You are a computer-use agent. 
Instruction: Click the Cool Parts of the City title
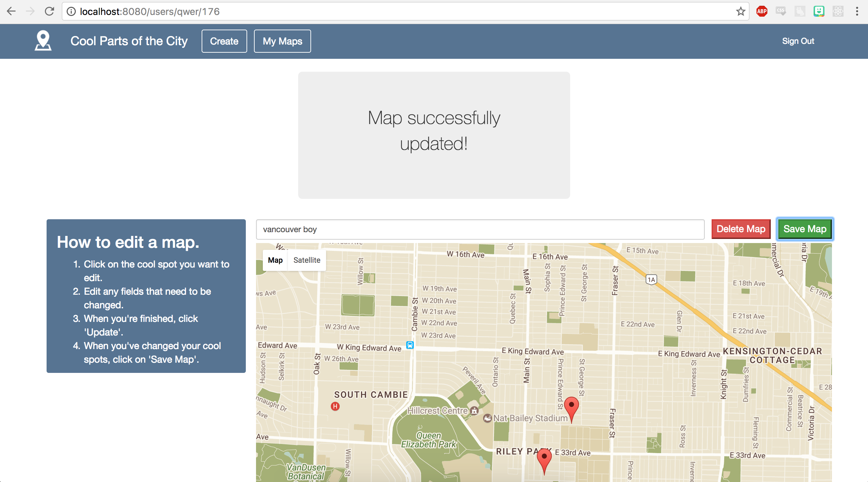[x=129, y=41]
